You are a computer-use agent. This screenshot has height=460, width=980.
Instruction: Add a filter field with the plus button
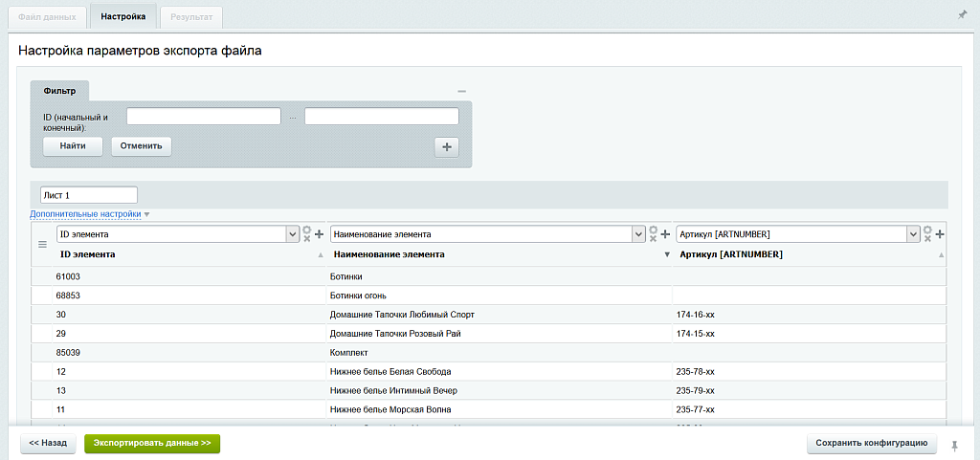(447, 146)
